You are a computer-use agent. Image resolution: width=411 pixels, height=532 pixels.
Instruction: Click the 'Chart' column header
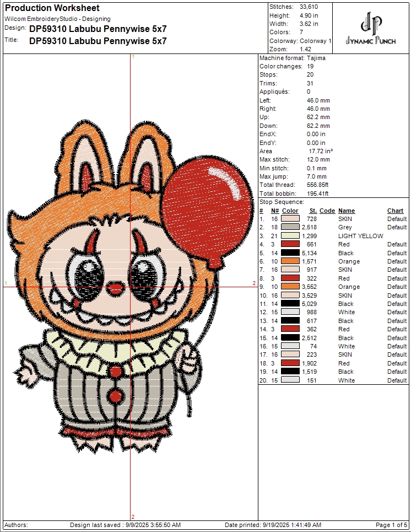click(x=396, y=211)
